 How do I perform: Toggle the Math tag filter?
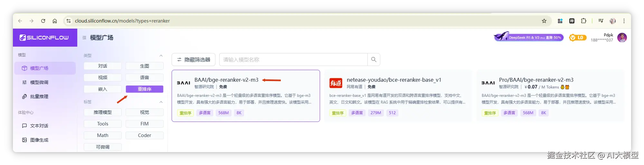point(103,135)
